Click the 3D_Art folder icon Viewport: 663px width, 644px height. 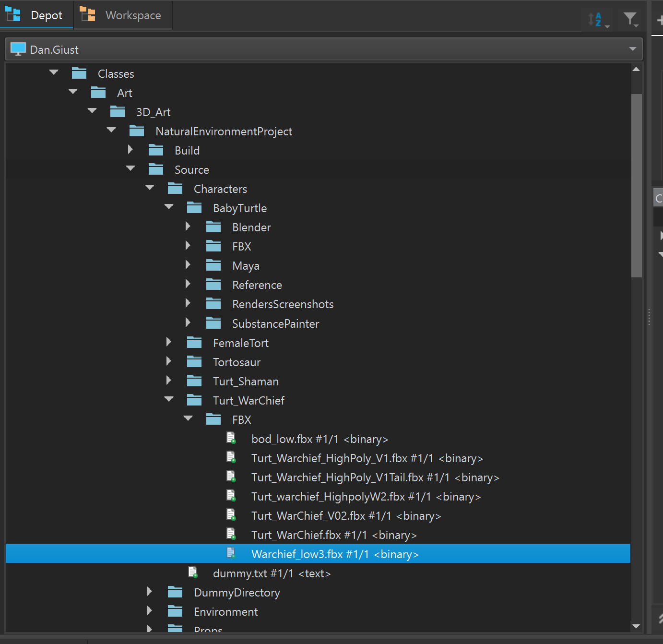tap(118, 112)
